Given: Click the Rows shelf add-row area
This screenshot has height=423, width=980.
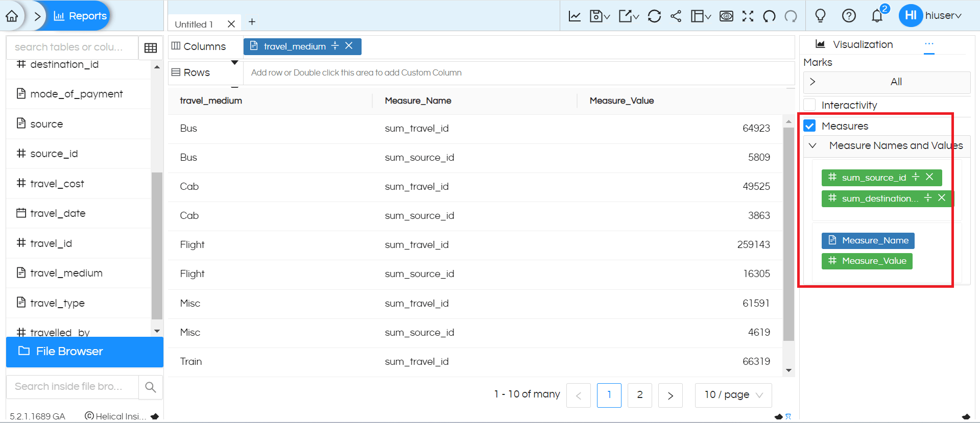Looking at the screenshot, I should coord(519,73).
